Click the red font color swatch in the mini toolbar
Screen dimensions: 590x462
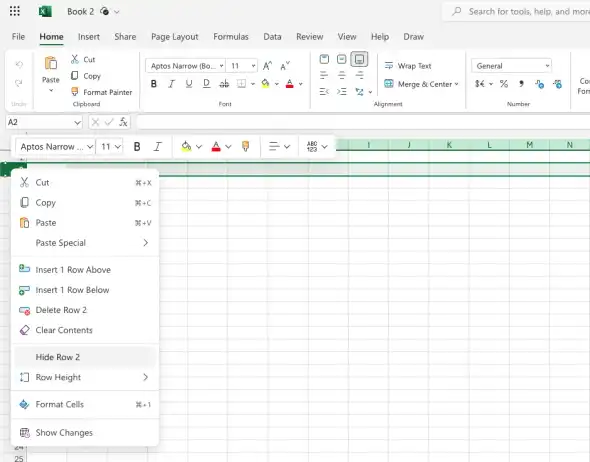pyautogui.click(x=216, y=146)
